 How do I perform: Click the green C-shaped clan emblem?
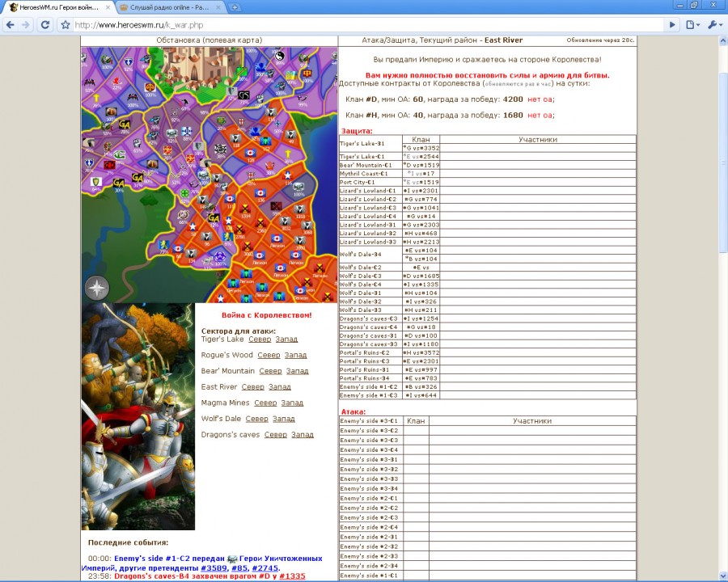120,154
